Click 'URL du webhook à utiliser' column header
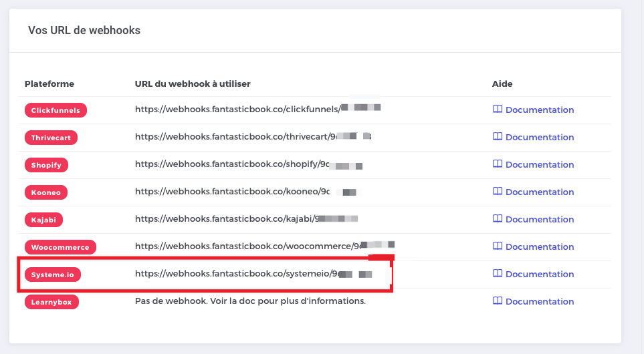This screenshot has width=644, height=354. (x=193, y=83)
